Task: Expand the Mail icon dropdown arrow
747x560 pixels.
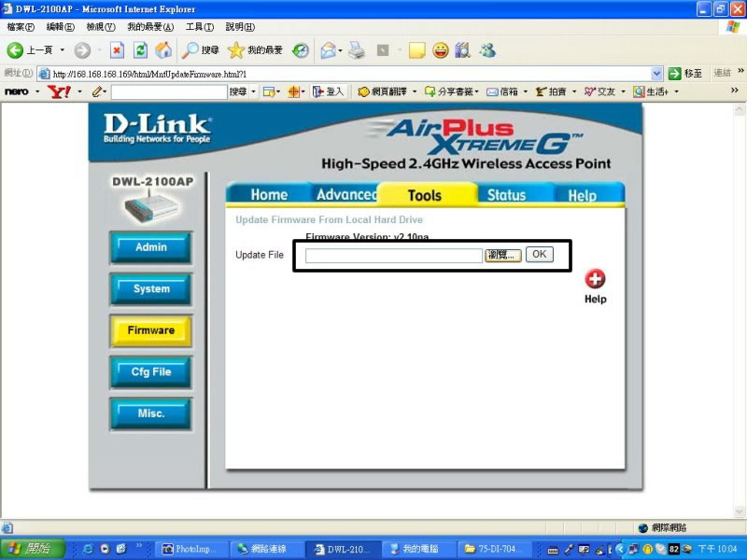Action: (340, 50)
